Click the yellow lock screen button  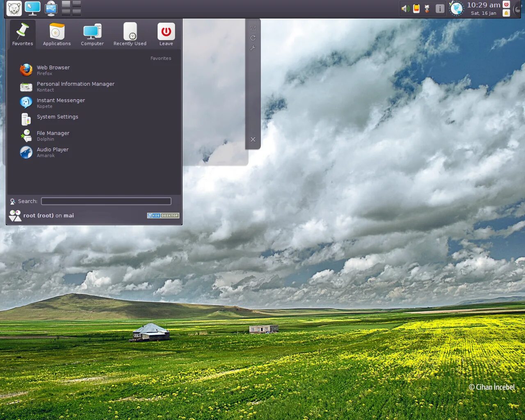507,13
